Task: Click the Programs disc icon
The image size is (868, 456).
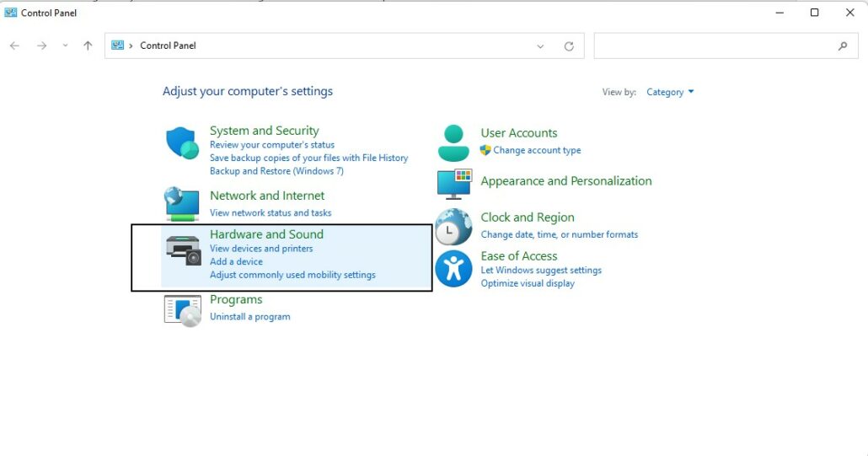Action: click(x=182, y=311)
